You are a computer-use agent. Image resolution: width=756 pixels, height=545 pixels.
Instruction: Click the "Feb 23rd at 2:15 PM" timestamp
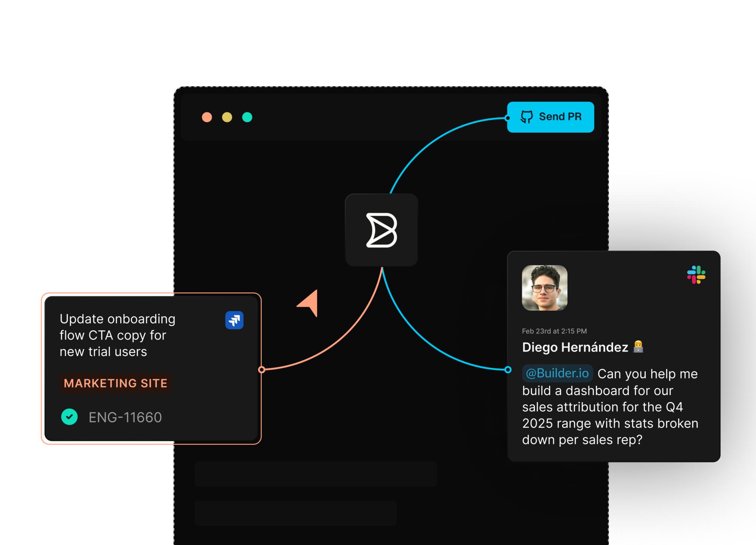tap(555, 331)
